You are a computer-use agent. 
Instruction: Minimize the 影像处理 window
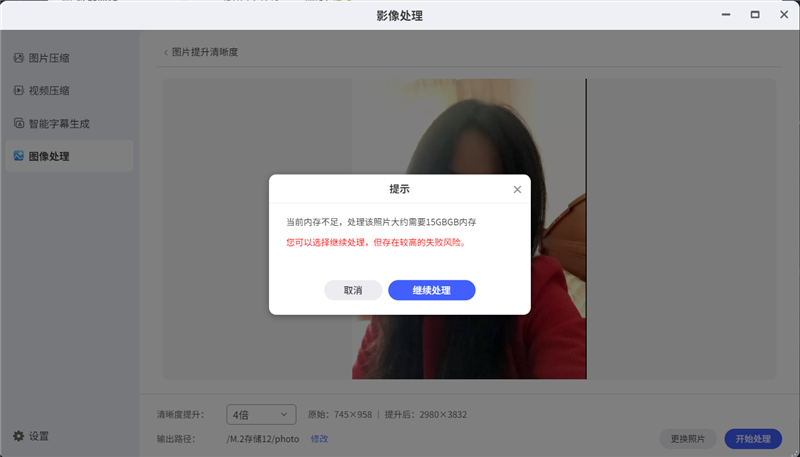726,15
